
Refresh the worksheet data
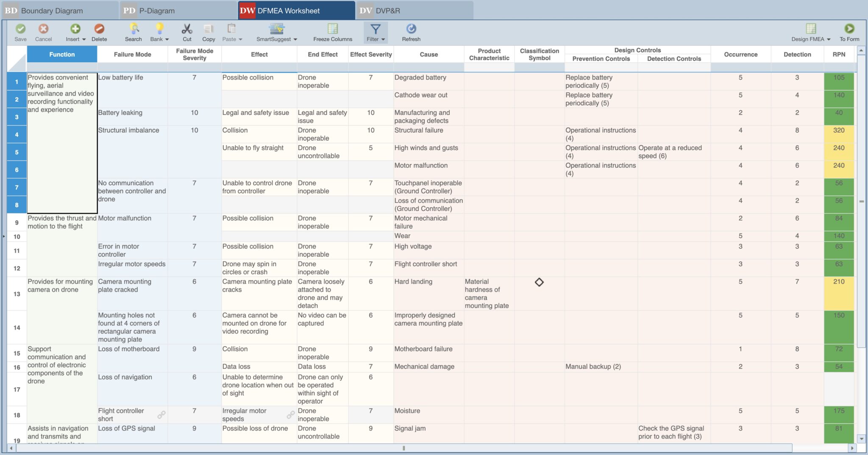411,32
